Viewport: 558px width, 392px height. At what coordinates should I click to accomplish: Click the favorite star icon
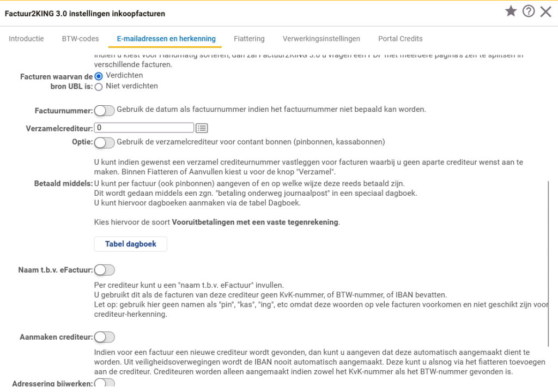tap(511, 11)
